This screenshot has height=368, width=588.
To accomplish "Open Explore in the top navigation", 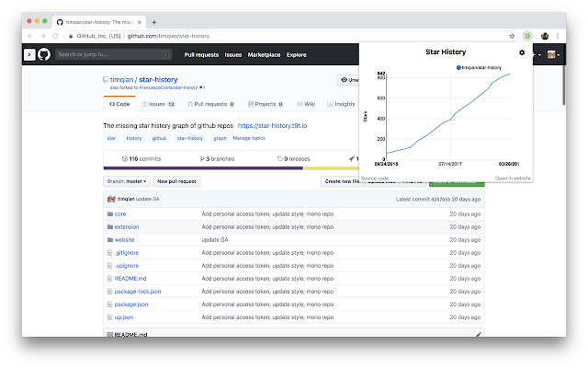I will 297,55.
